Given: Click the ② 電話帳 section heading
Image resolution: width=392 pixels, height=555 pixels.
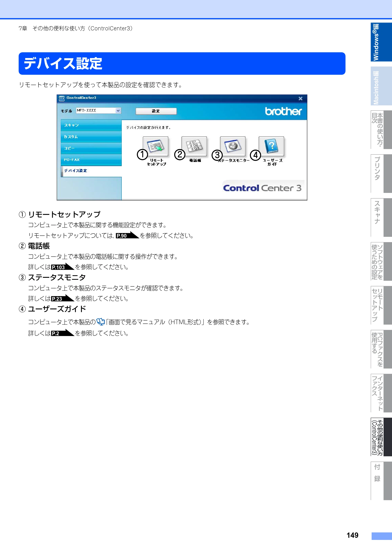Looking at the screenshot, I should click(x=34, y=246).
